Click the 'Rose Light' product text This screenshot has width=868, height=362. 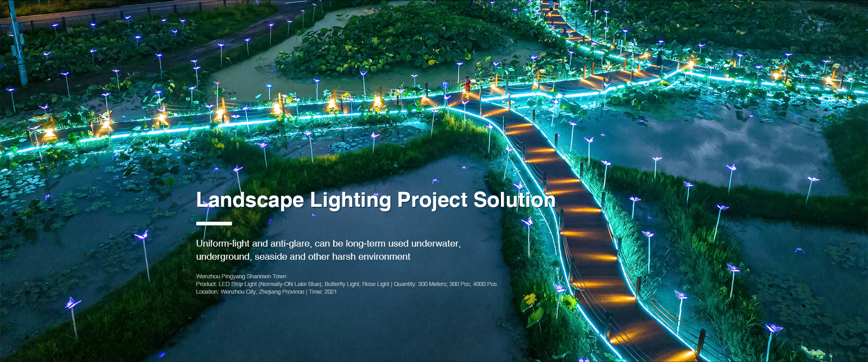[x=375, y=284]
